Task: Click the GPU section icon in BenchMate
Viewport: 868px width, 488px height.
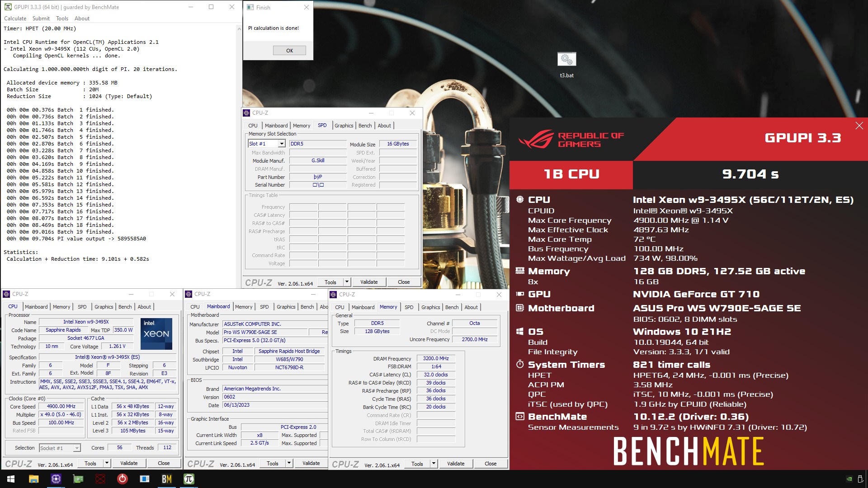Action: coord(520,294)
